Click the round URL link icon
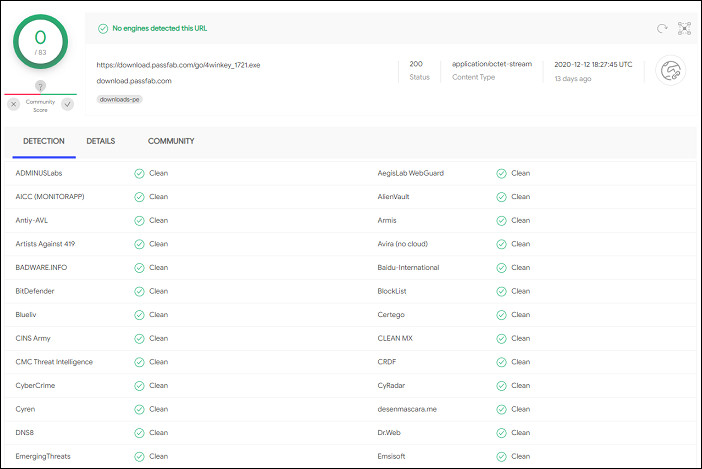Image resolution: width=702 pixels, height=469 pixels. click(x=670, y=71)
